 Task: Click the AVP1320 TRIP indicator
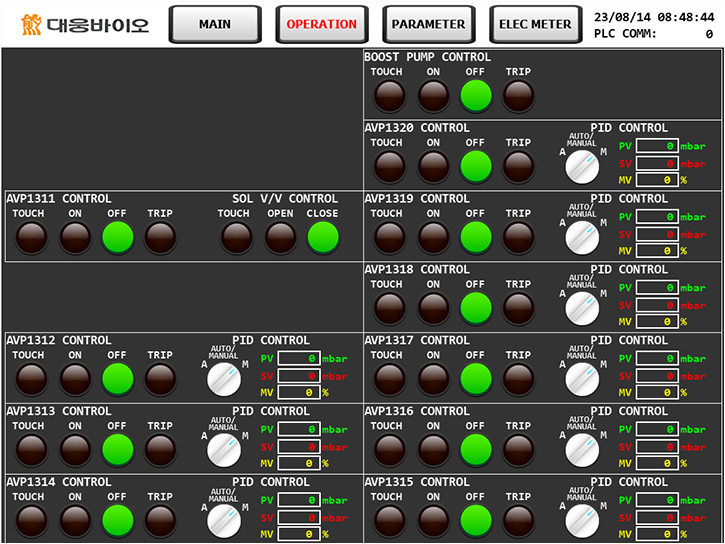point(518,166)
